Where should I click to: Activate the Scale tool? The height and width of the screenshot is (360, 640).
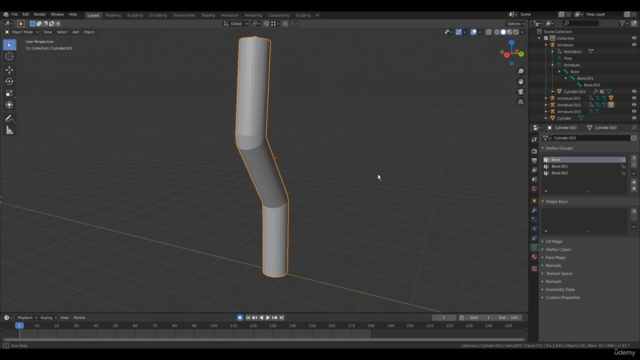click(9, 93)
